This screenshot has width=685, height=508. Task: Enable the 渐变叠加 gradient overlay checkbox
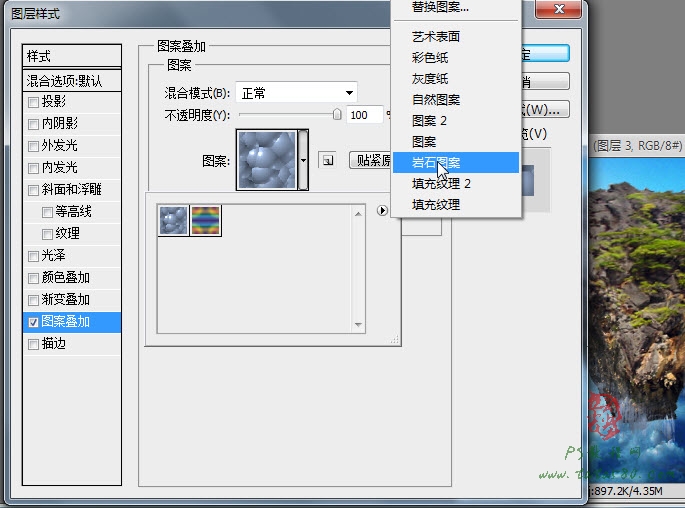[33, 300]
